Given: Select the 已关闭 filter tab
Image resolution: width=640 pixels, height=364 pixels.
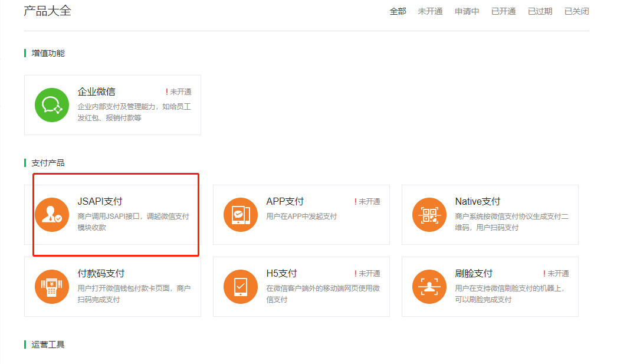Looking at the screenshot, I should (x=577, y=11).
